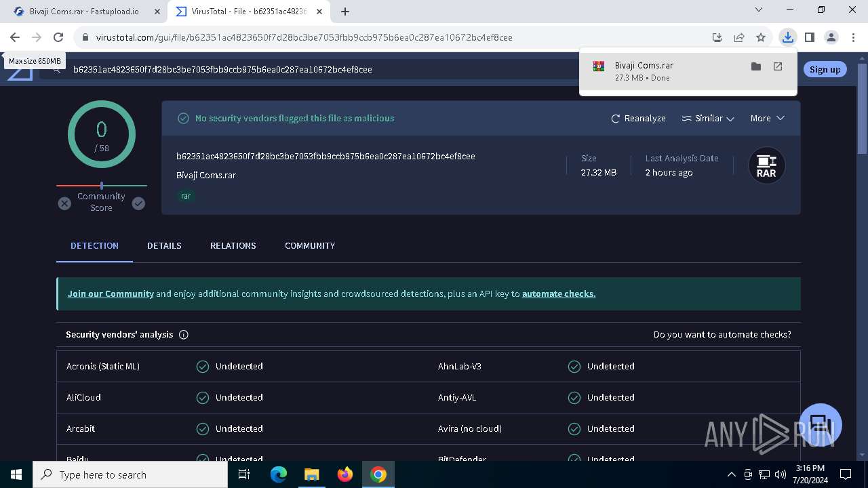Follow the Join our Community link
868x488 pixels.
[x=111, y=293]
